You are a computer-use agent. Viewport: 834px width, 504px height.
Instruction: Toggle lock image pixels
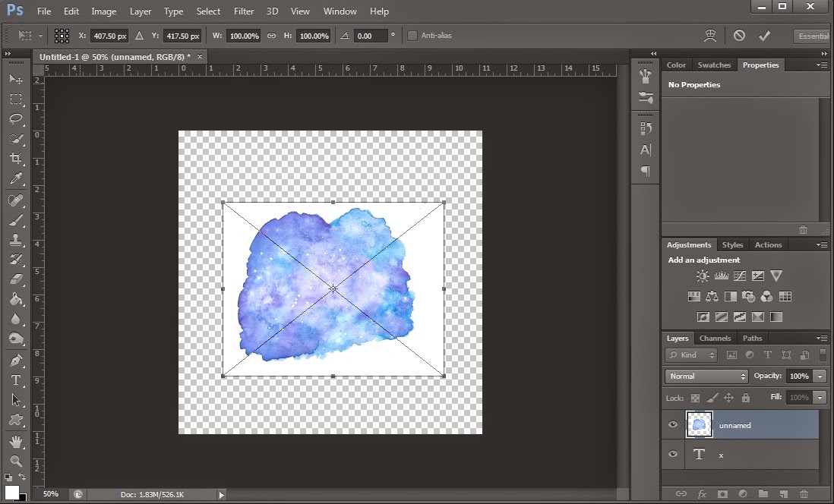712,398
